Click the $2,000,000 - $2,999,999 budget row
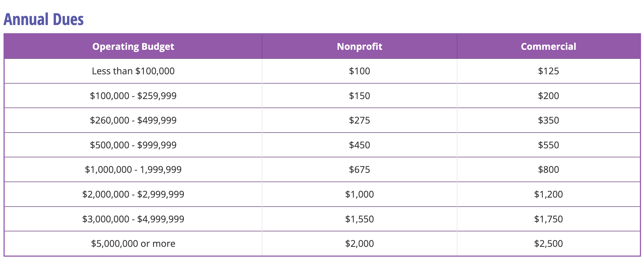The image size is (644, 264). pos(133,194)
